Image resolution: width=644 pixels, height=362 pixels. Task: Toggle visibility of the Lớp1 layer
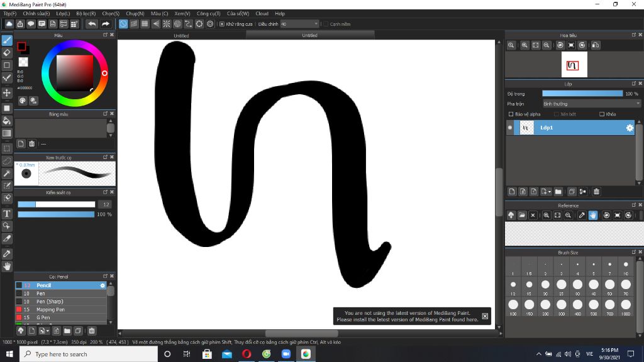510,128
